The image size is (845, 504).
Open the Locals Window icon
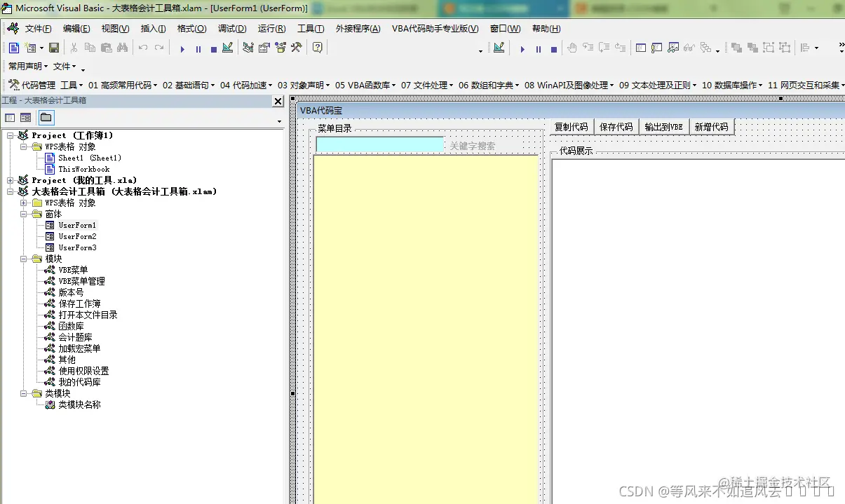click(x=641, y=48)
